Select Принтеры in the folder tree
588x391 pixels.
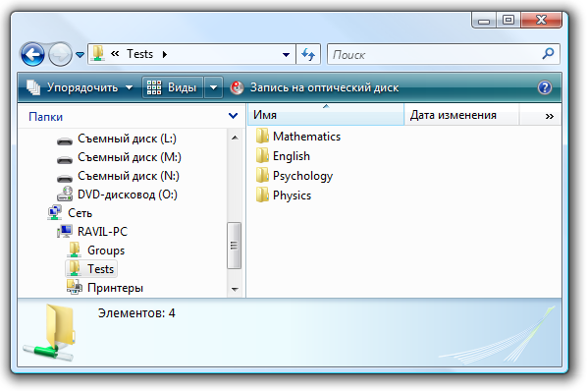click(115, 288)
